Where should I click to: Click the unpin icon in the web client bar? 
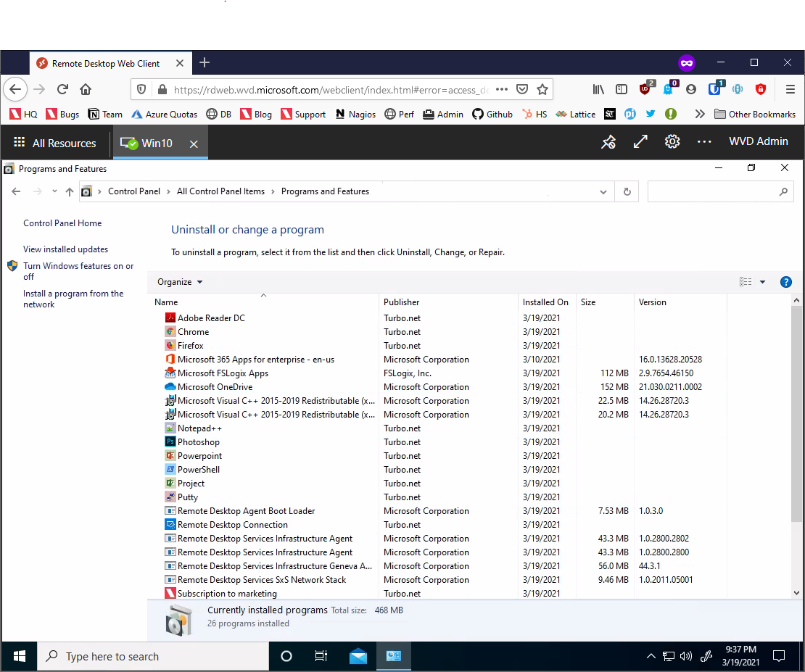(608, 142)
